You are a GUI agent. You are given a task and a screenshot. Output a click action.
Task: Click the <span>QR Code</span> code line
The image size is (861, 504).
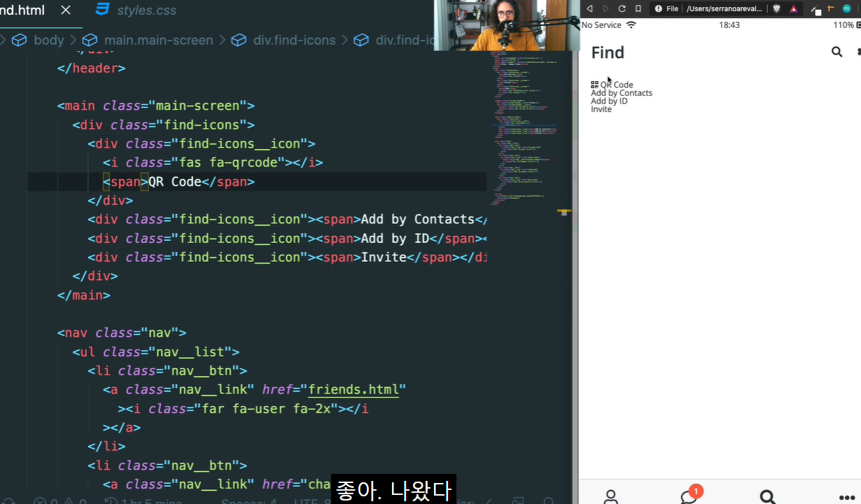click(x=178, y=181)
